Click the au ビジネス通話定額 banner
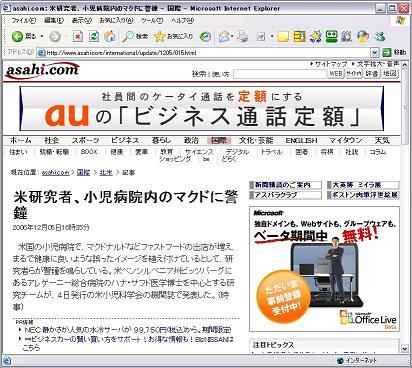 click(201, 109)
